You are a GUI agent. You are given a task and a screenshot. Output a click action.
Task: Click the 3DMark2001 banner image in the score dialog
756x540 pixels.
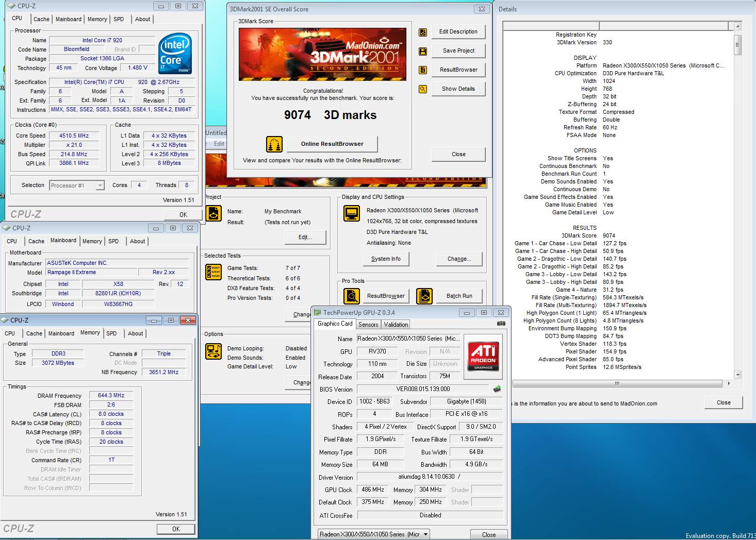(322, 54)
